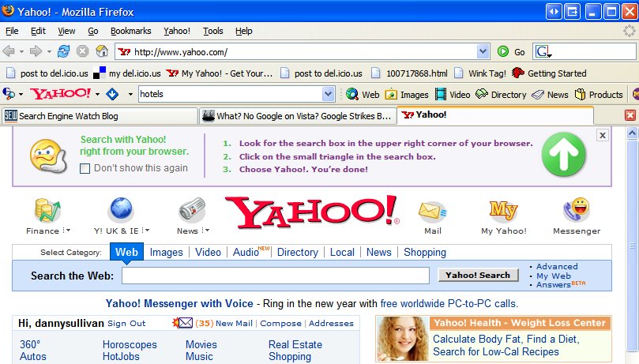Open the Bookmarks menu
Viewport: 639px width, 364px height.
click(131, 31)
